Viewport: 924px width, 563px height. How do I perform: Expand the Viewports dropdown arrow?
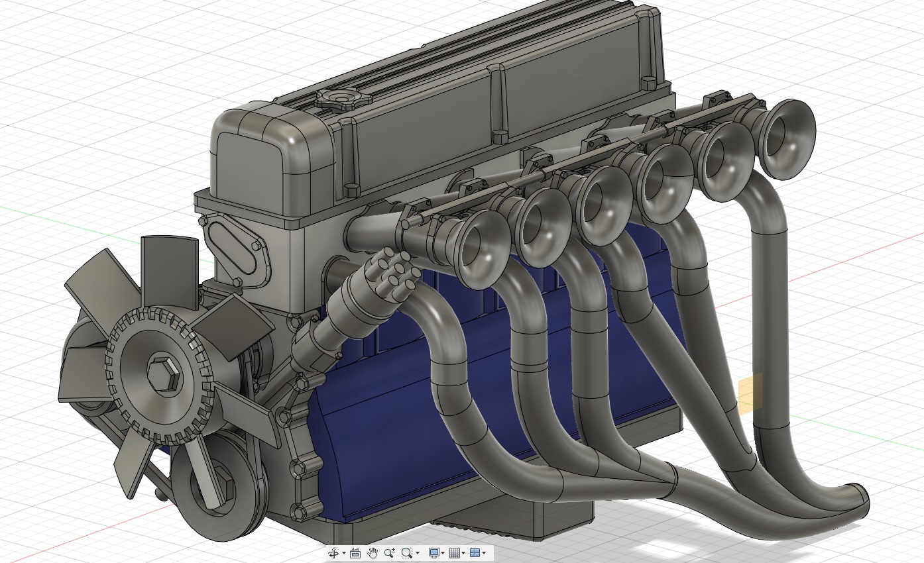pyautogui.click(x=485, y=552)
